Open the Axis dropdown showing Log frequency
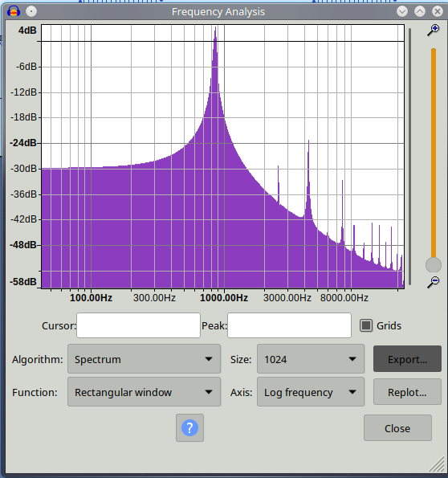The image size is (448, 478). [311, 392]
